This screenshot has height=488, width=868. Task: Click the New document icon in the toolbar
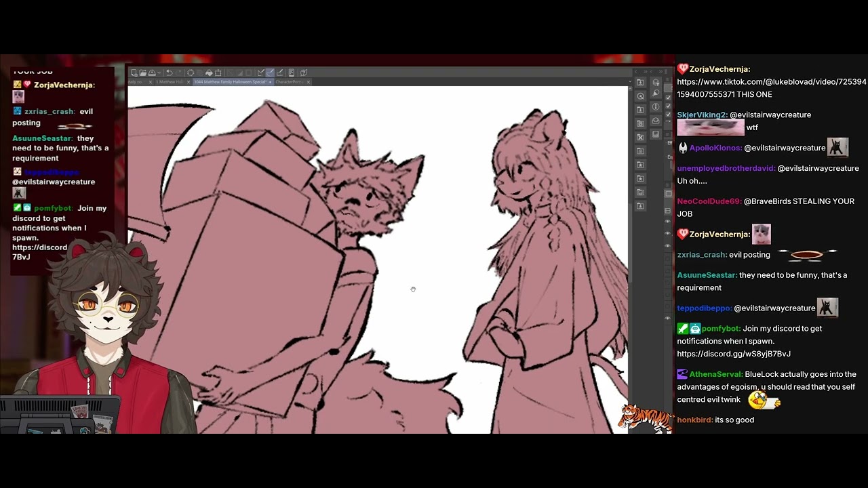[x=134, y=73]
